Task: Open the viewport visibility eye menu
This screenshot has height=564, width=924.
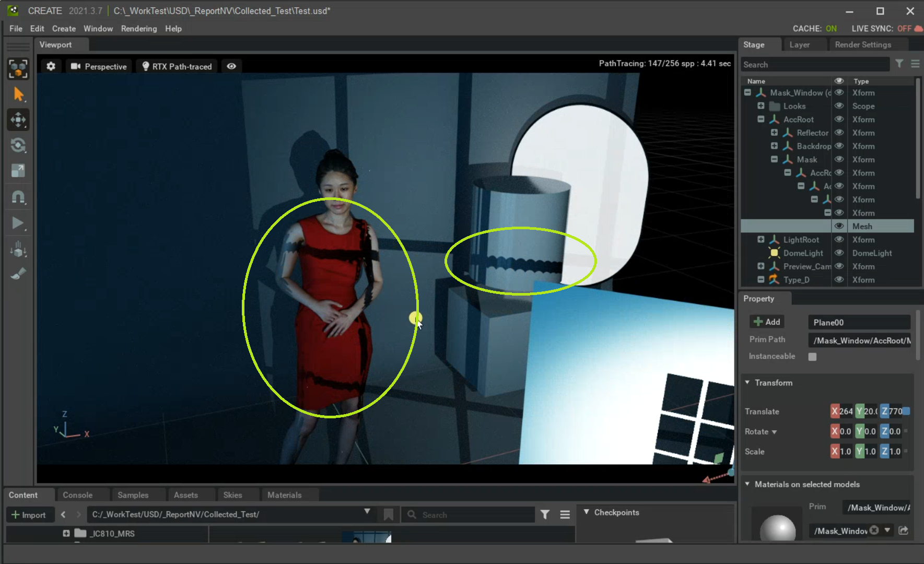Action: click(x=231, y=66)
